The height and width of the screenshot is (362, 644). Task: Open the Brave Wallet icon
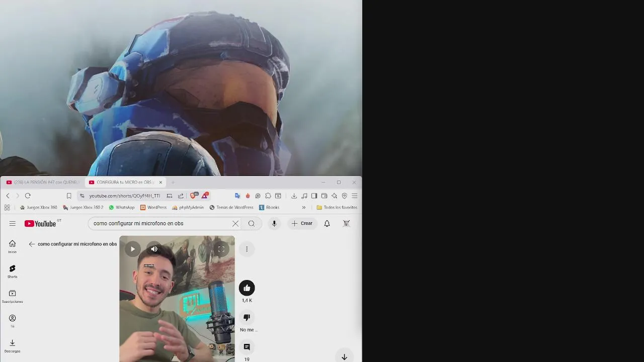pyautogui.click(x=324, y=196)
